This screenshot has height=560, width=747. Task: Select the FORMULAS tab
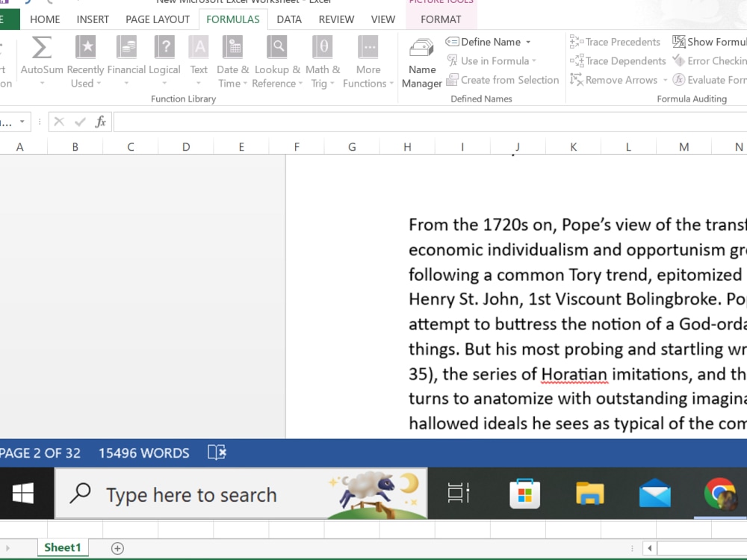(233, 19)
